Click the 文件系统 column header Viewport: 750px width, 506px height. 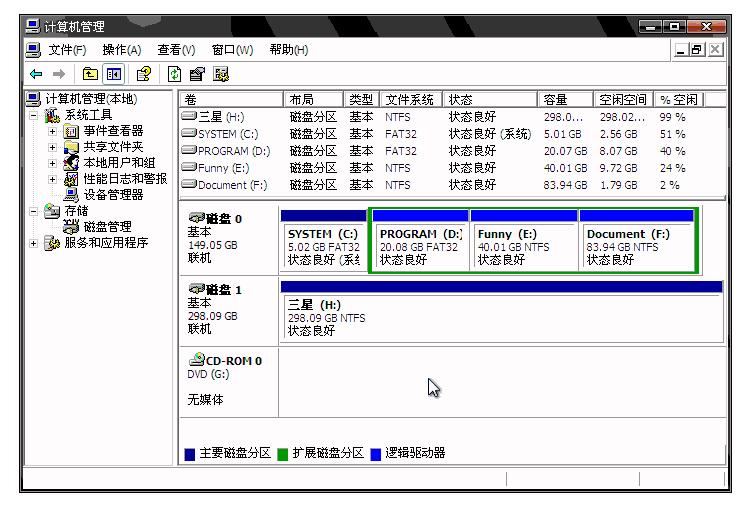[x=410, y=100]
